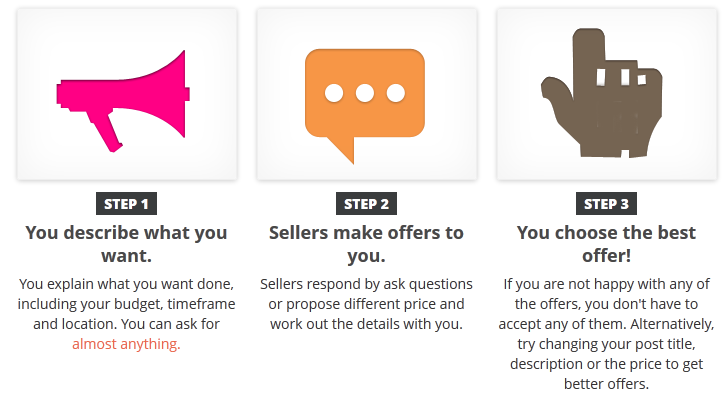The height and width of the screenshot is (403, 724).
Task: Click the middle dot in speech bubble
Action: click(x=365, y=93)
